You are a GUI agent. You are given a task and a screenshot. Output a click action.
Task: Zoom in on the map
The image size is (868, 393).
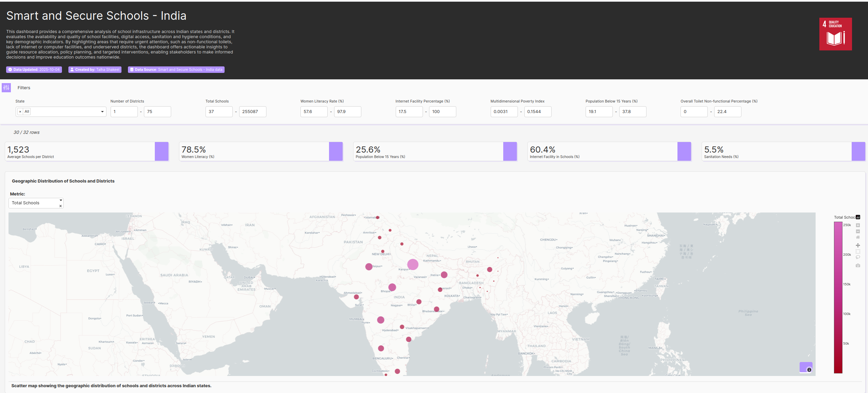858,225
